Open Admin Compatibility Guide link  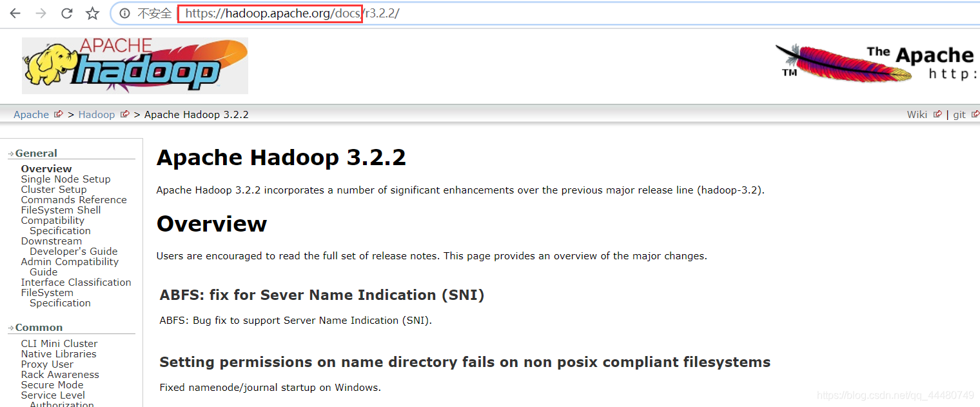coord(70,267)
